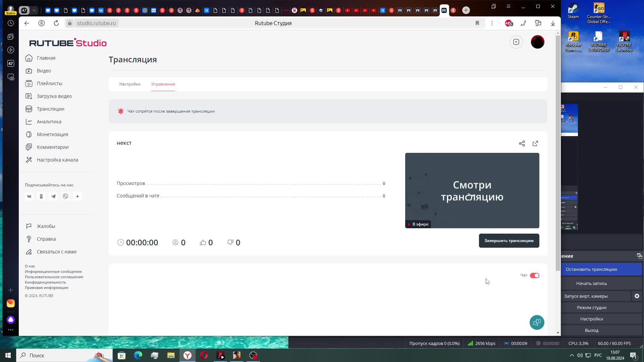
Task: Open virtual camera settings gear in OBS
Action: [637, 296]
